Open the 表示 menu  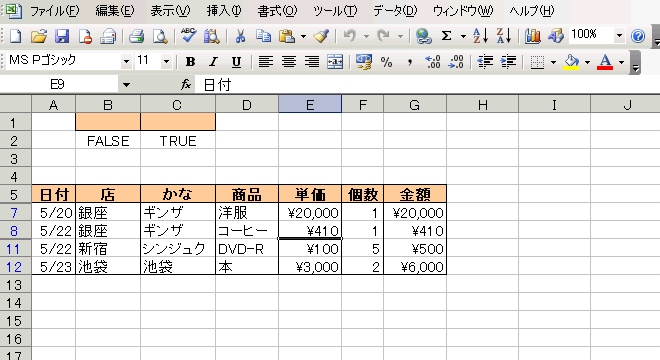pyautogui.click(x=170, y=11)
